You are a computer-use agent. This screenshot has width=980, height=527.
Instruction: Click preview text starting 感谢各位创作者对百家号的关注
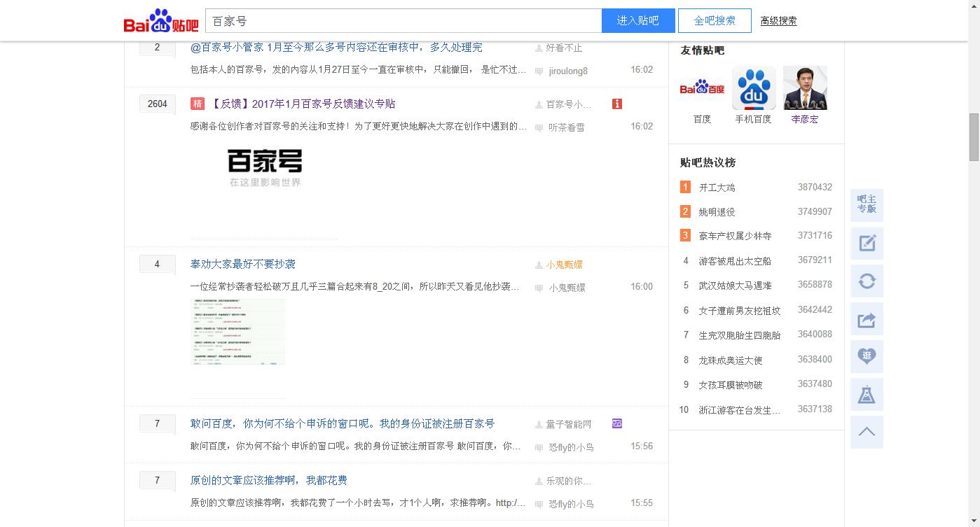click(x=359, y=127)
